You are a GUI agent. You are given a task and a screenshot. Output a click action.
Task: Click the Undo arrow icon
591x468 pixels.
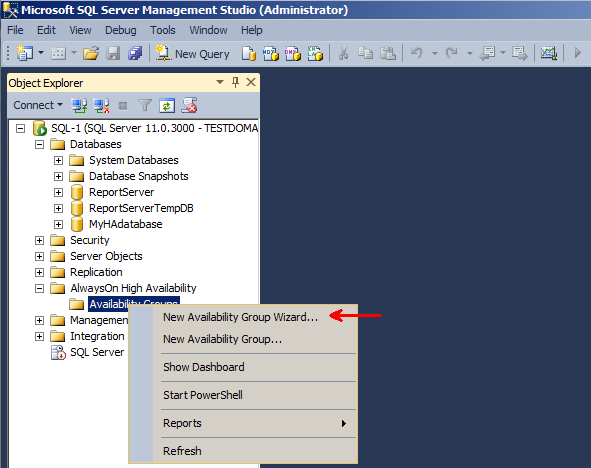point(417,53)
